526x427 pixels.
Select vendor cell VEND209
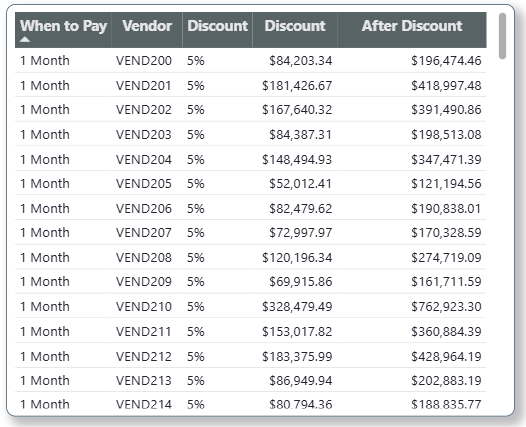click(144, 281)
